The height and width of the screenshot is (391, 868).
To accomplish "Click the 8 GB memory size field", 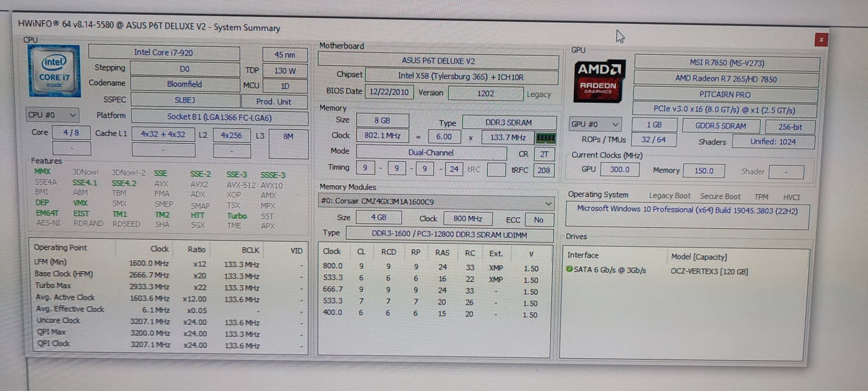I will (x=382, y=120).
